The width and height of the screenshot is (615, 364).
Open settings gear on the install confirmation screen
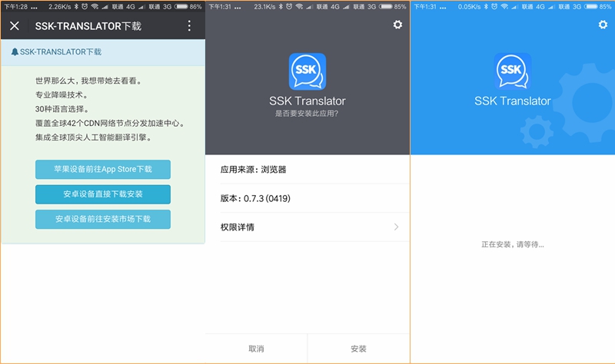[x=397, y=25]
